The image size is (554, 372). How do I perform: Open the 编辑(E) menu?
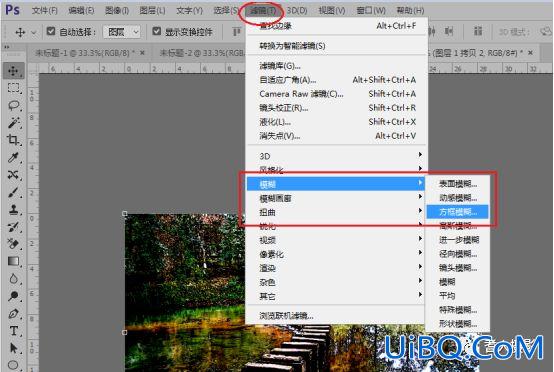tap(81, 11)
